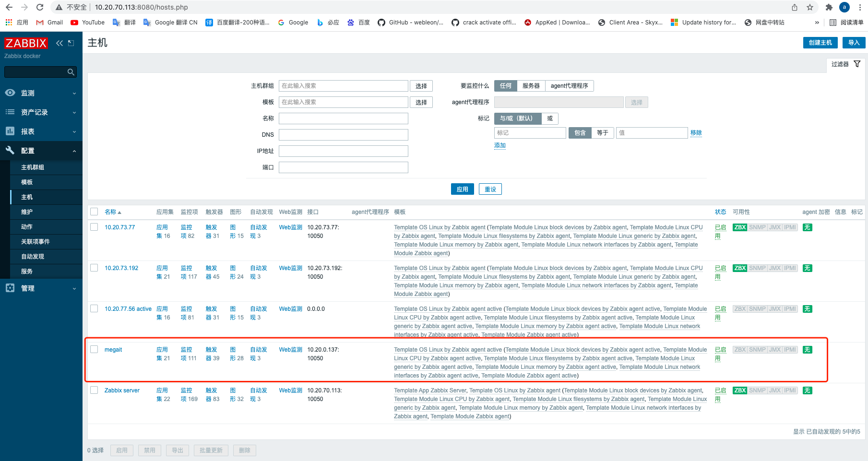
Task: Apply the filter with 应用 button
Action: pyautogui.click(x=463, y=189)
